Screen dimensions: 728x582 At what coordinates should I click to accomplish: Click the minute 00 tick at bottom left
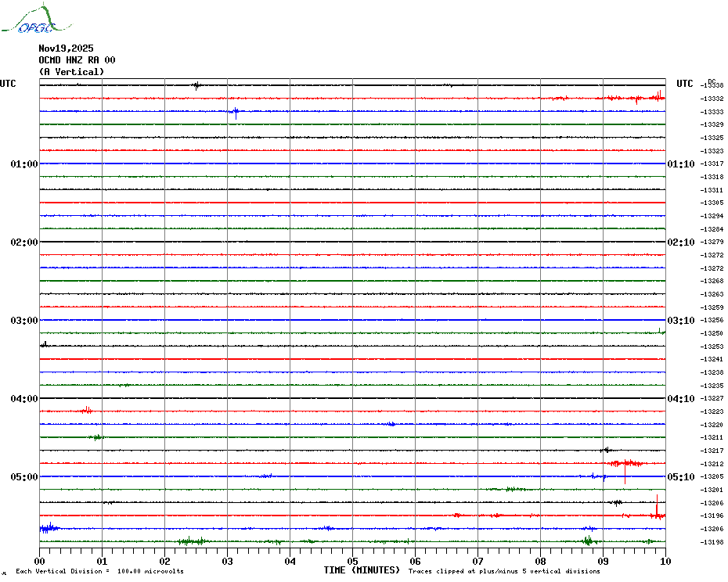(x=40, y=561)
